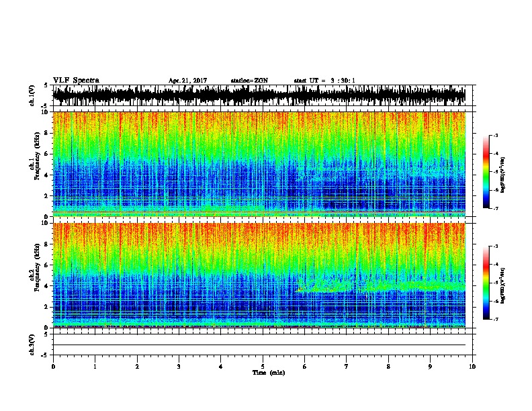The width and height of the screenshot is (532, 411).
Task: Click time axis tick label "4"
Action: [221, 367]
